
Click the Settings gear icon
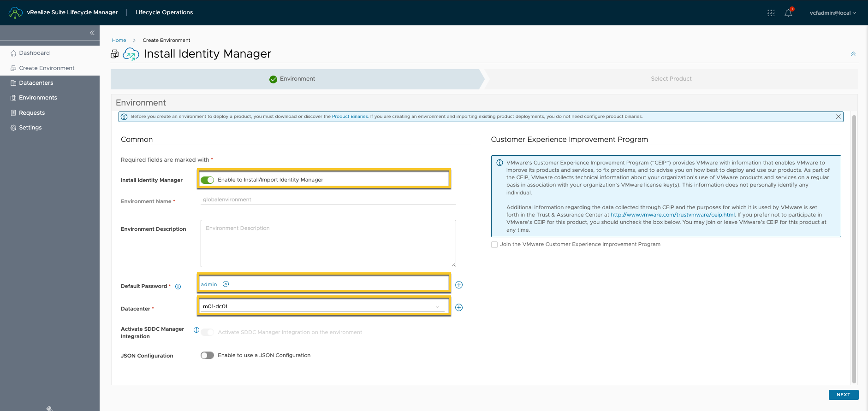point(13,128)
